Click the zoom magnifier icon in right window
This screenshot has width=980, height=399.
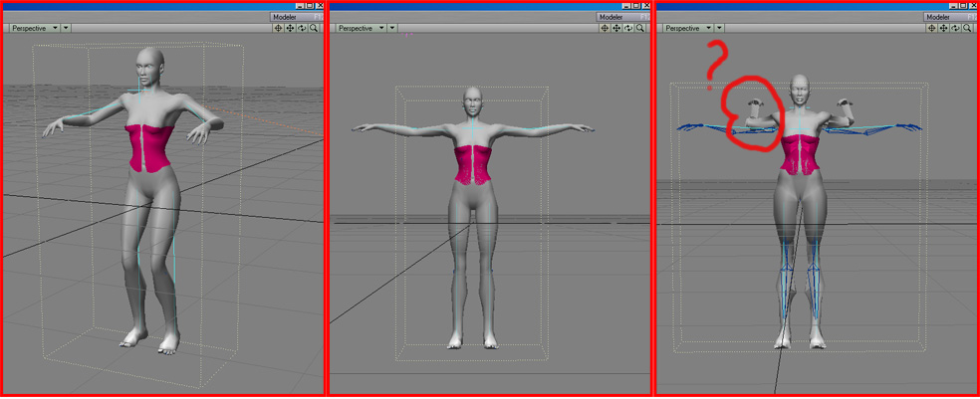pyautogui.click(x=967, y=28)
